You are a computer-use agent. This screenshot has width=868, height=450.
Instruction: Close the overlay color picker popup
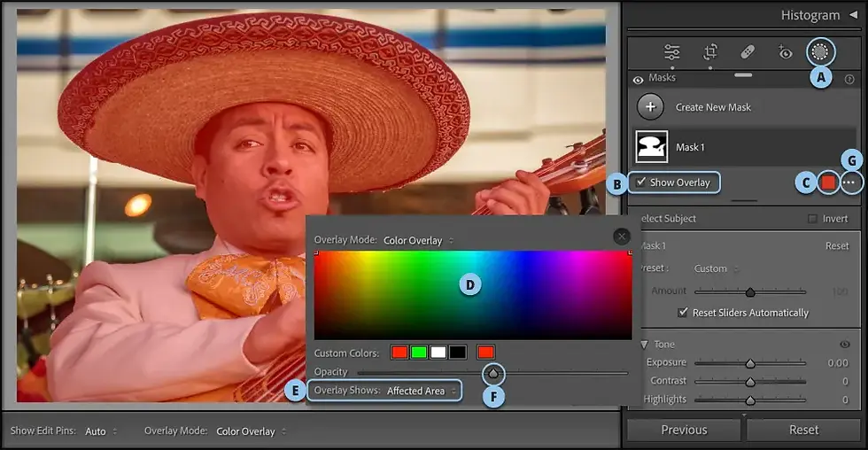click(622, 237)
